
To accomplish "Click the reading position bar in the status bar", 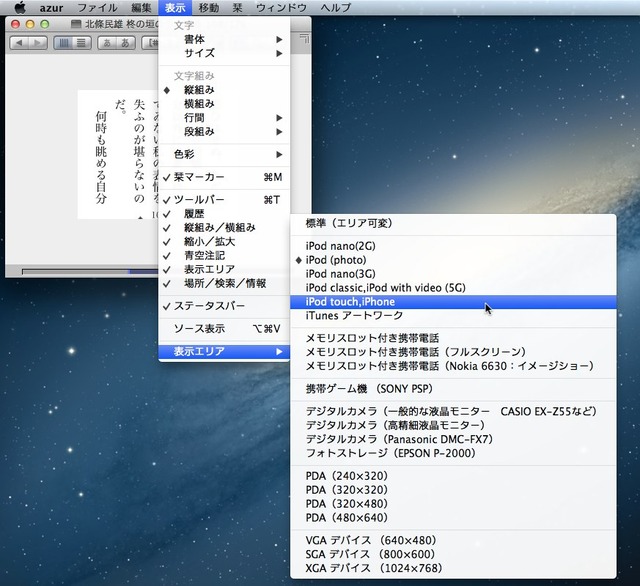I will pos(90,271).
